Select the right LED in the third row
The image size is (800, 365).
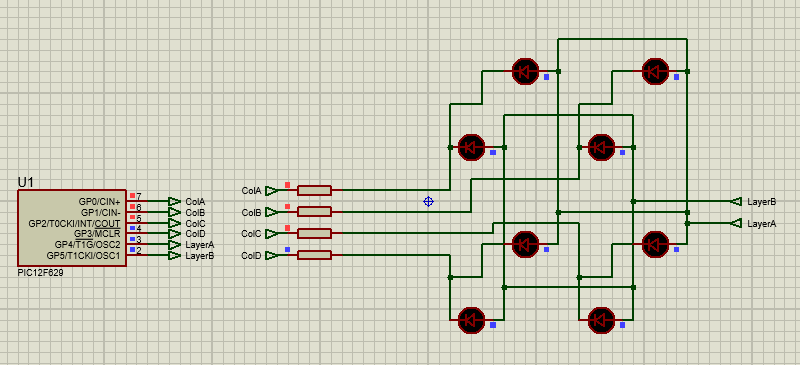[655, 245]
